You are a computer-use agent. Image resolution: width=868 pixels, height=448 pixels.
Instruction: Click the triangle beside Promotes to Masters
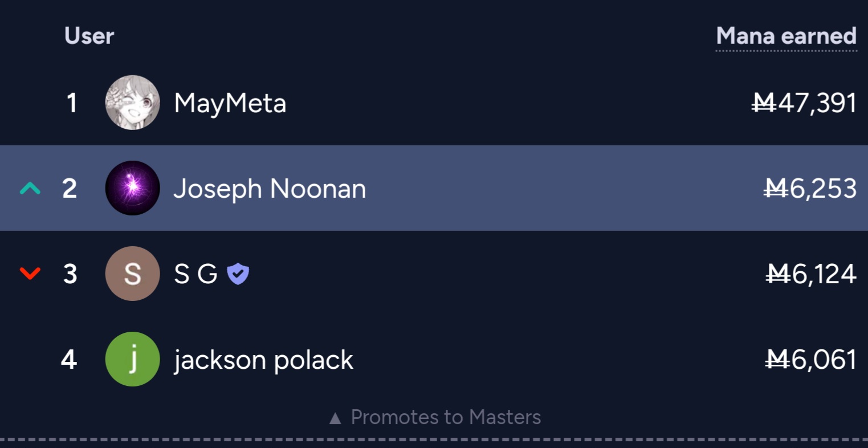tap(335, 419)
